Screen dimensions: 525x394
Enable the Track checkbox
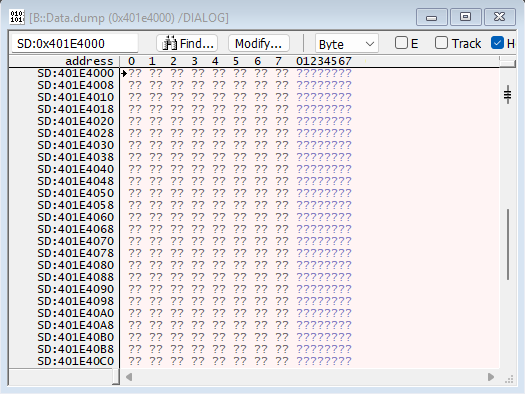(x=441, y=43)
